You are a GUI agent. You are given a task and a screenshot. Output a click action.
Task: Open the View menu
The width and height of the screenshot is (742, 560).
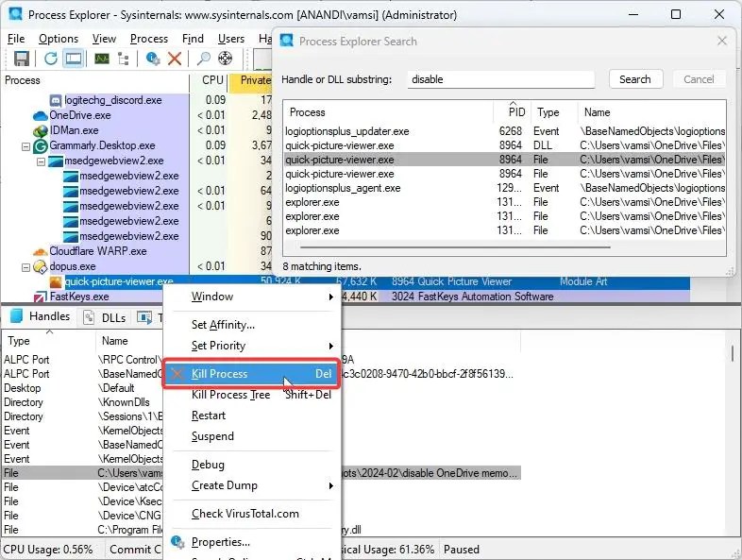click(104, 39)
